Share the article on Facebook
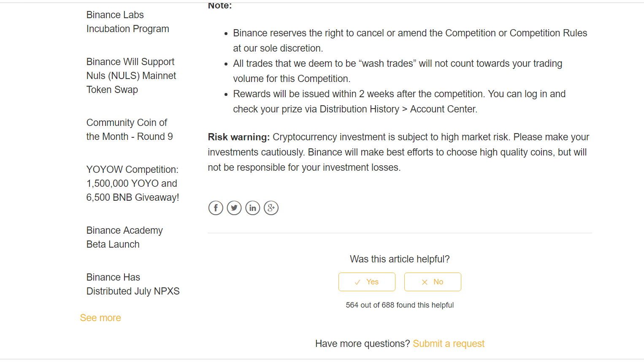Image resolution: width=644 pixels, height=363 pixels. (x=216, y=207)
